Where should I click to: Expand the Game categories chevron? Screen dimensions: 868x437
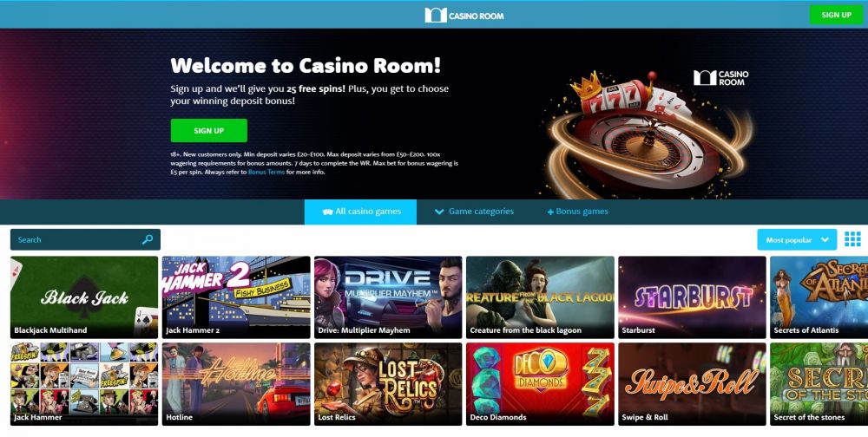click(439, 212)
